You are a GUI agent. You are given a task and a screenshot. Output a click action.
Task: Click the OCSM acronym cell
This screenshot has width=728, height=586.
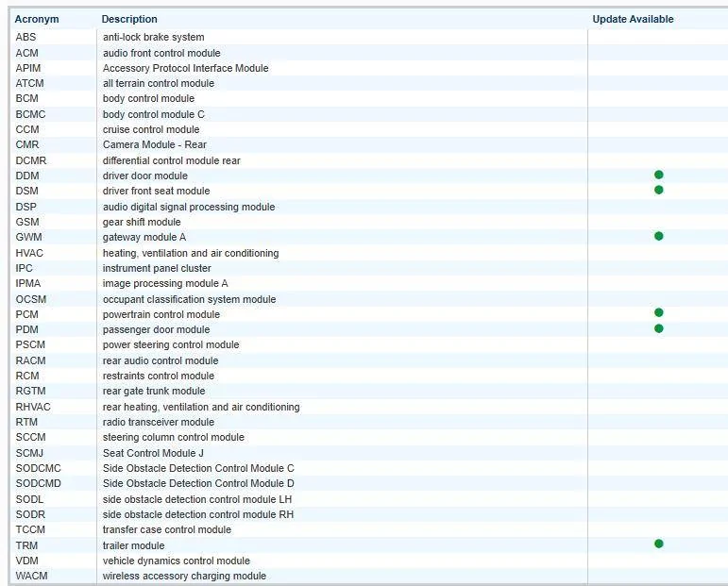(31, 299)
